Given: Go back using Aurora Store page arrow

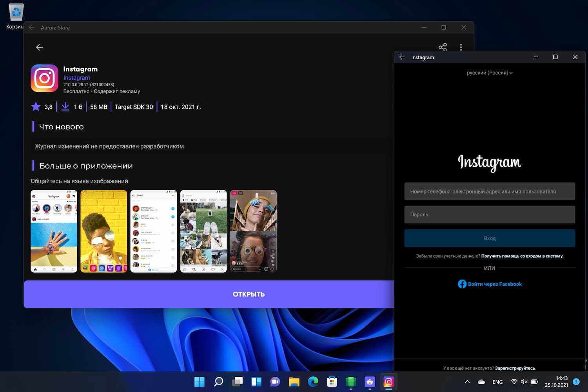Looking at the screenshot, I should point(39,47).
